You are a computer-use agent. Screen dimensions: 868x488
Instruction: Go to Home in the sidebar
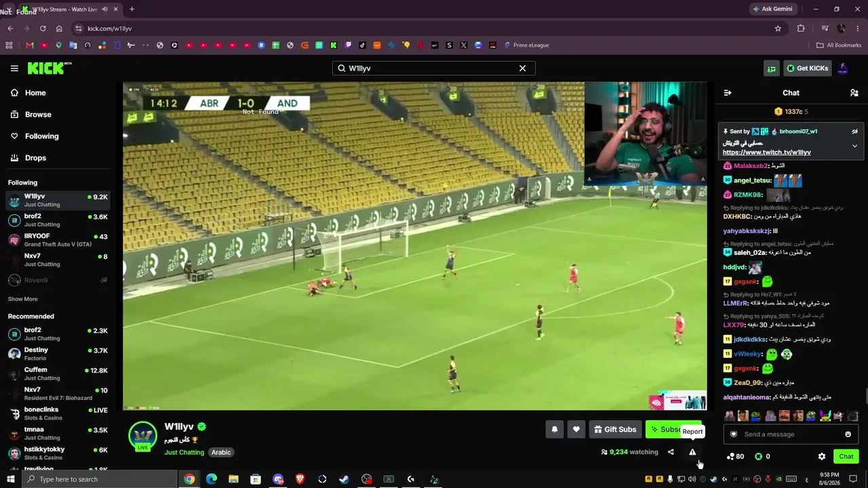click(35, 93)
